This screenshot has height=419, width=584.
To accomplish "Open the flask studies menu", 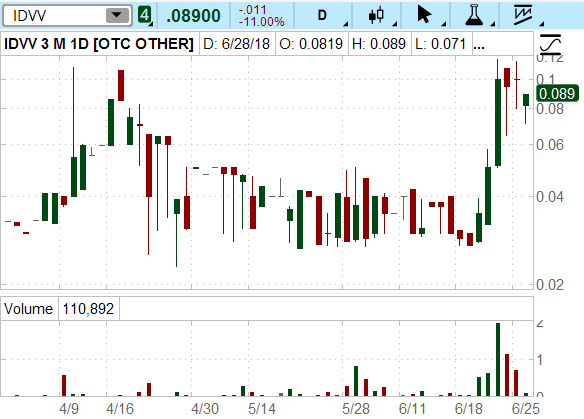I will tap(474, 15).
